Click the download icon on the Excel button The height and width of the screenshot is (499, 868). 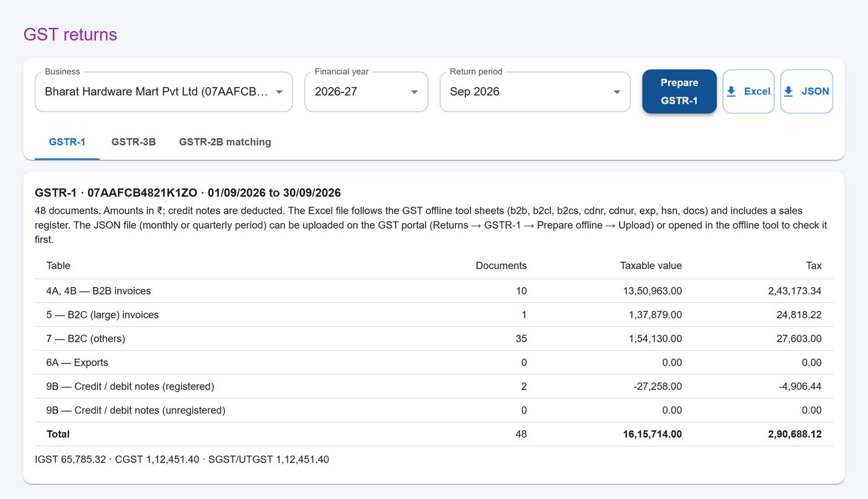pos(732,92)
